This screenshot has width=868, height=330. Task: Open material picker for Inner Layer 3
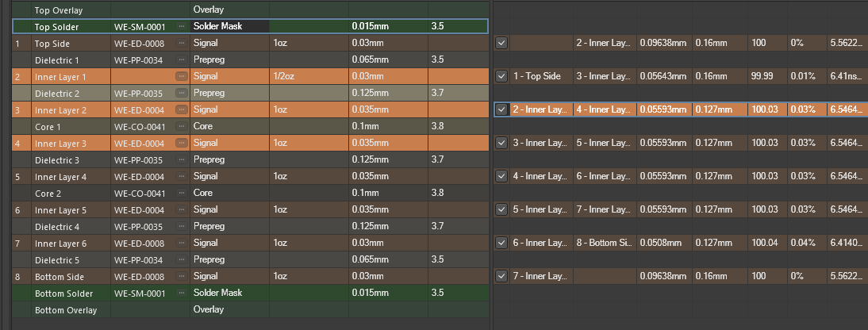(181, 143)
